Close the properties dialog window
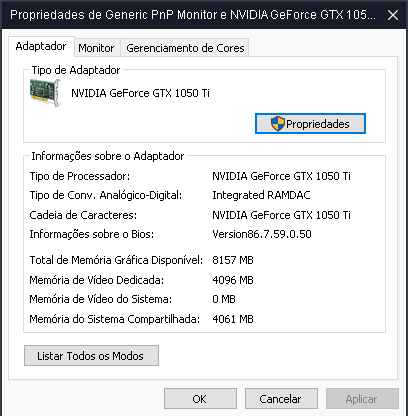 (393, 15)
